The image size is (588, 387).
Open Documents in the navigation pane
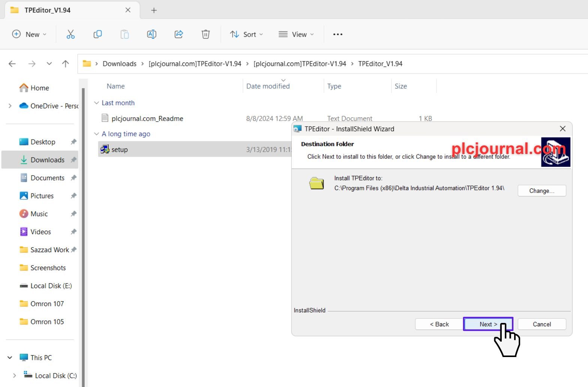(47, 178)
